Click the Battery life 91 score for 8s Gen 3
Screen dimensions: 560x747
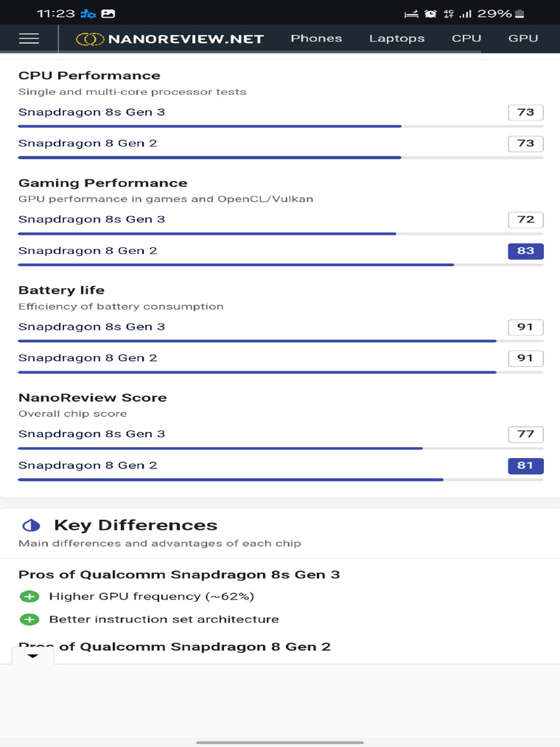coord(526,327)
